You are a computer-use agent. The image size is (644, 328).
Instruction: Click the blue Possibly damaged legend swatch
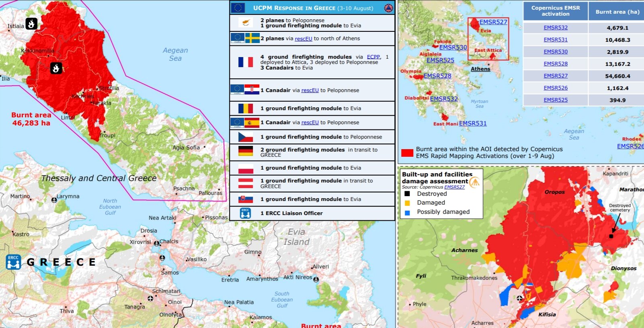[x=407, y=213]
